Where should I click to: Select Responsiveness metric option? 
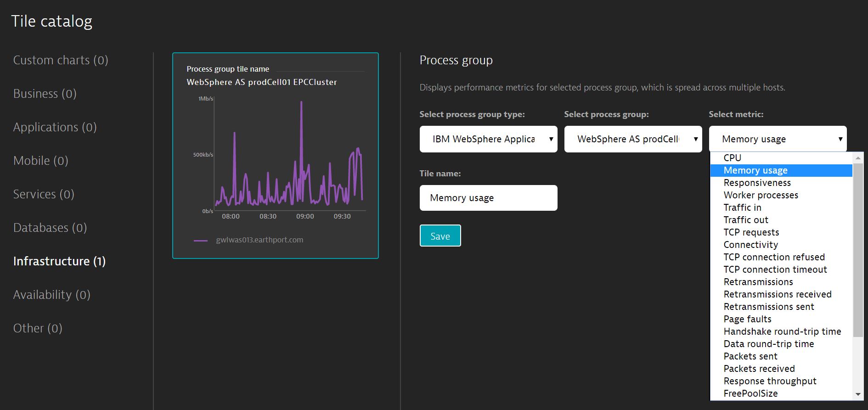[757, 183]
